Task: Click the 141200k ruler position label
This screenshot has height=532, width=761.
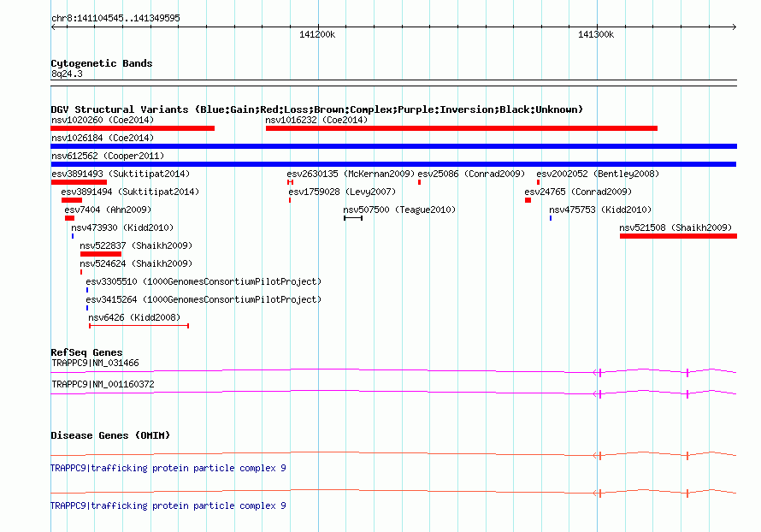Action: [x=317, y=34]
